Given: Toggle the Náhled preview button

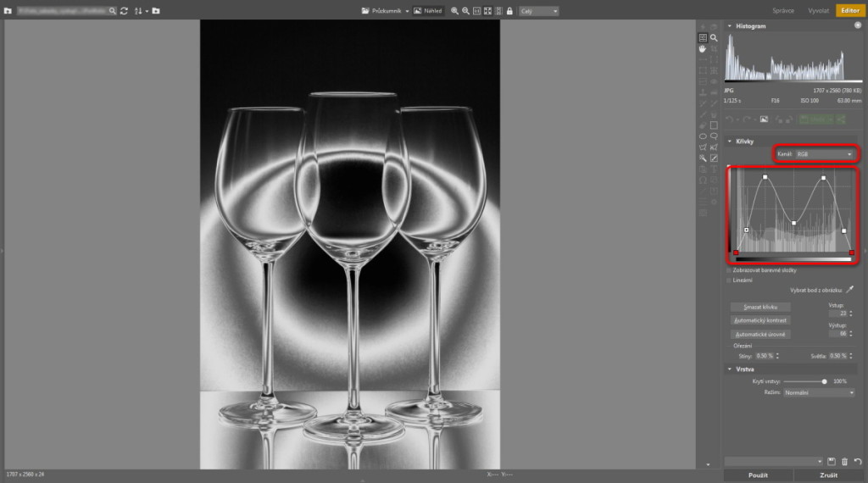Looking at the screenshot, I should pyautogui.click(x=428, y=10).
